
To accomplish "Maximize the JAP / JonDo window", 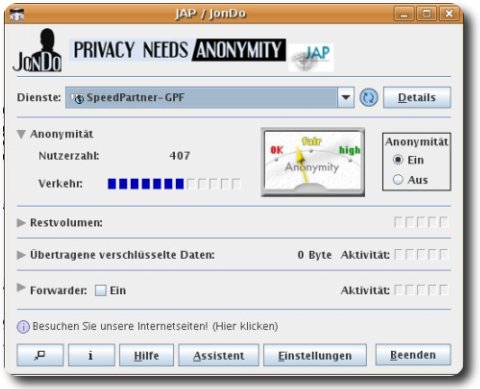I will [x=426, y=14].
